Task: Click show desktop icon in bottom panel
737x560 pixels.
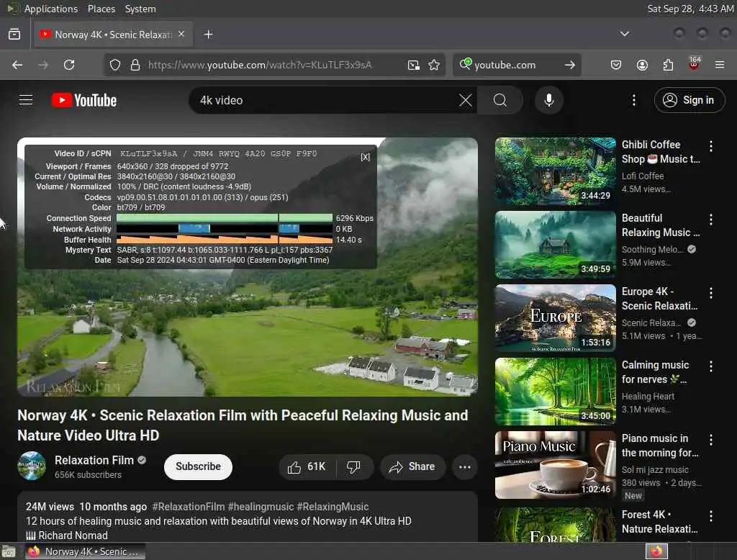Action: (9, 551)
